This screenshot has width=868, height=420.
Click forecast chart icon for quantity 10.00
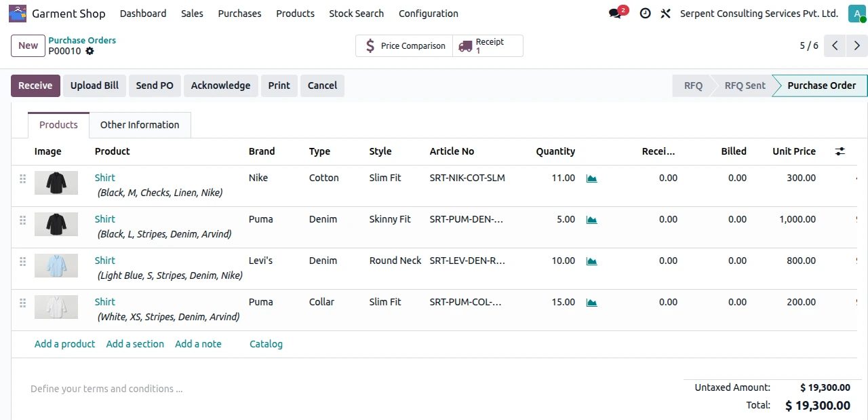tap(592, 261)
